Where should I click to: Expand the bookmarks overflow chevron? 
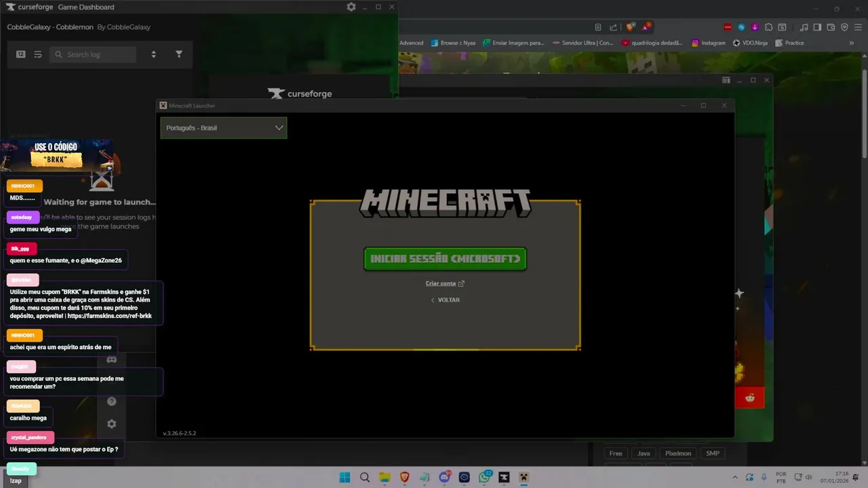[852, 43]
